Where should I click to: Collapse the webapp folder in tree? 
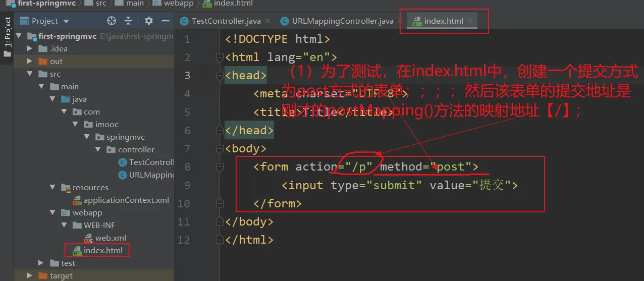tap(53, 212)
